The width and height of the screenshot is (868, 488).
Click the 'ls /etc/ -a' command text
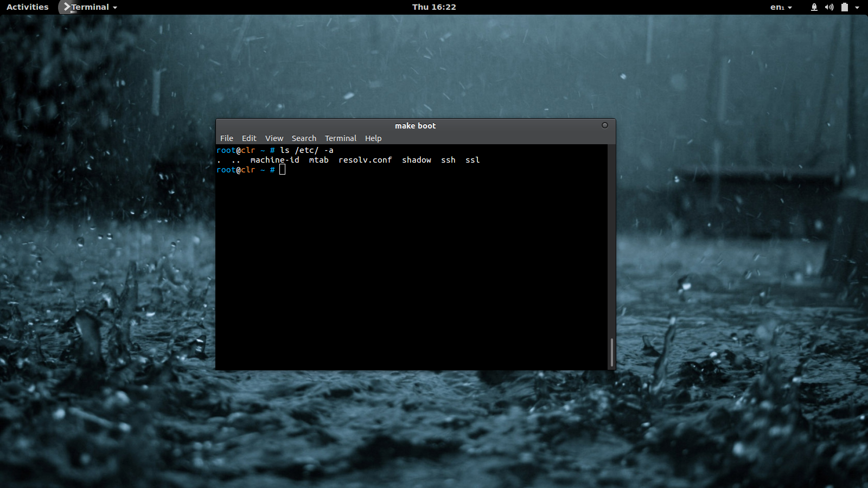(x=307, y=150)
